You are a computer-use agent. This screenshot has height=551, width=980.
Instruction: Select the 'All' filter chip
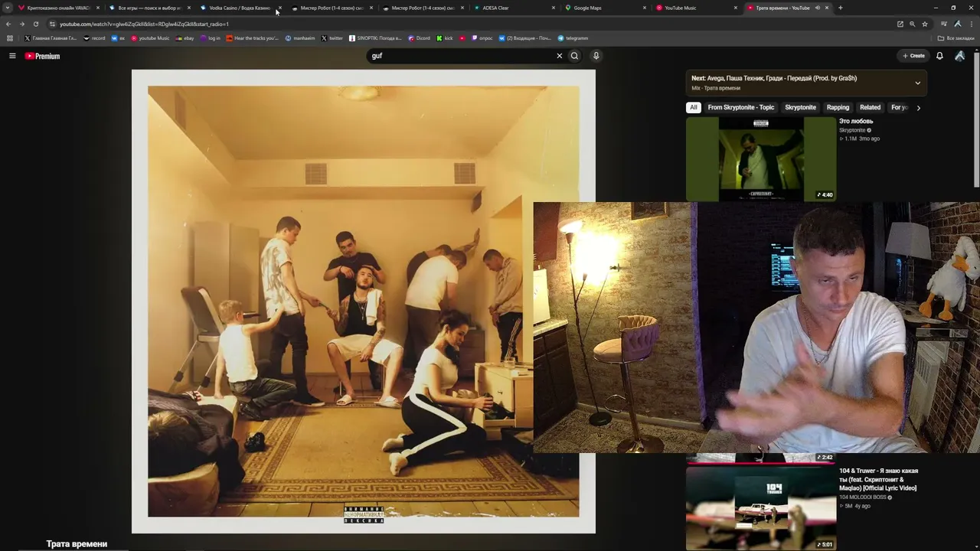point(693,107)
